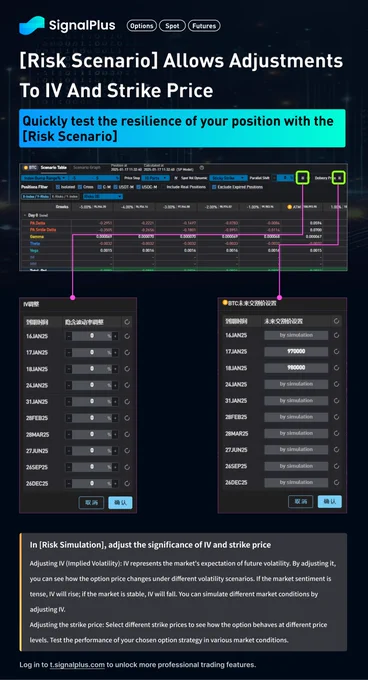Viewport: 368px width, 680px height.
Task: Click the IV percent field for 31JAN25
Action: point(92,402)
